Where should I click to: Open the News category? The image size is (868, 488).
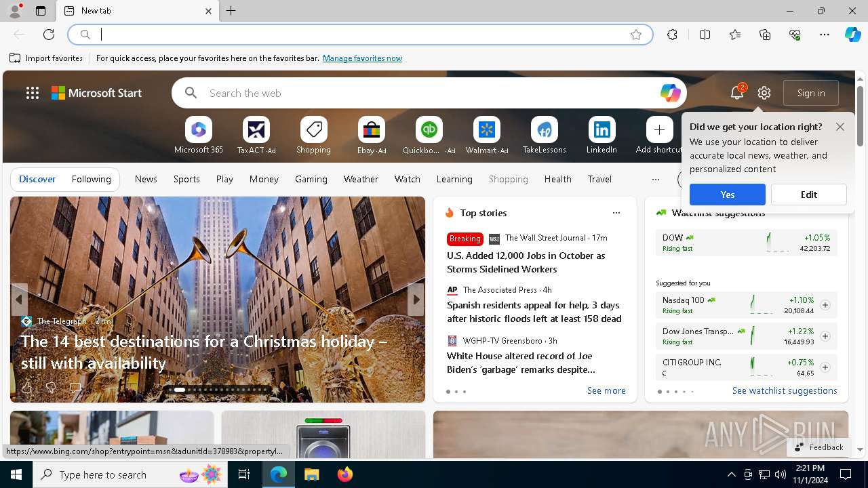click(146, 180)
